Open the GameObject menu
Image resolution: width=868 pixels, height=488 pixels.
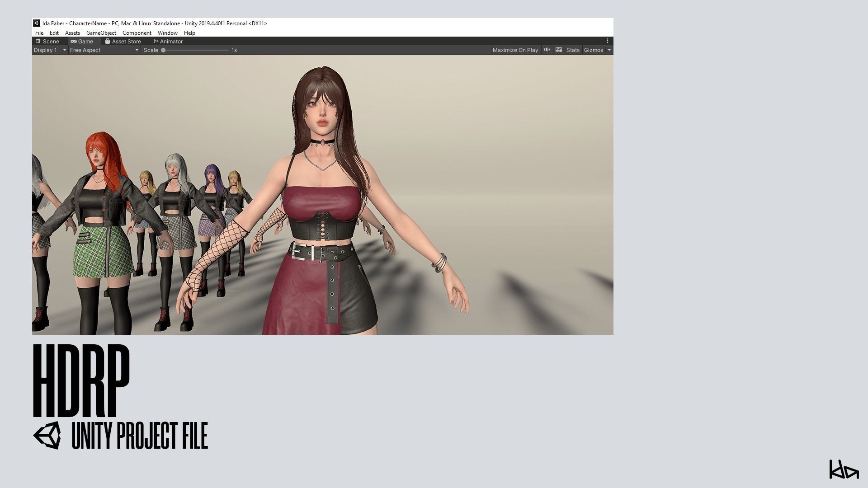(101, 33)
